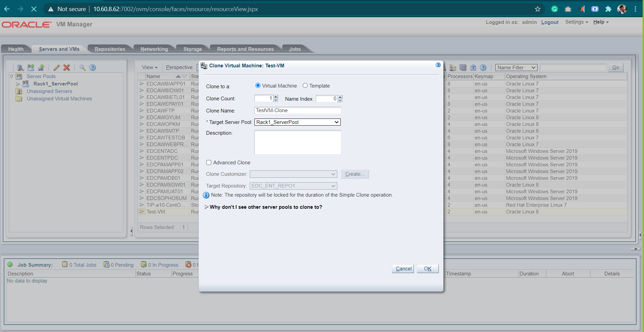The height and width of the screenshot is (332, 644).
Task: Open the help icon beside Name Filter
Action: (483, 68)
